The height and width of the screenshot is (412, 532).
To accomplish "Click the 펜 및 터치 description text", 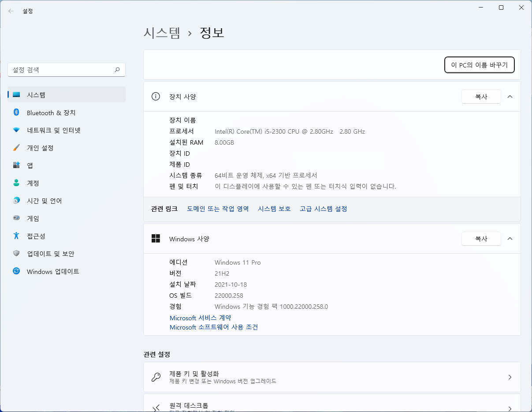I will coord(305,186).
